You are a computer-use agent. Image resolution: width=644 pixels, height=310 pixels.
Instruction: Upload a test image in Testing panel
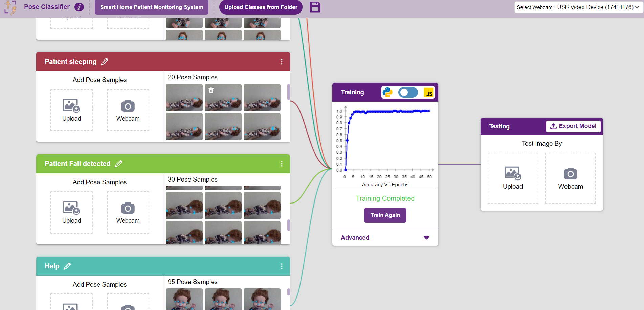coord(513,178)
